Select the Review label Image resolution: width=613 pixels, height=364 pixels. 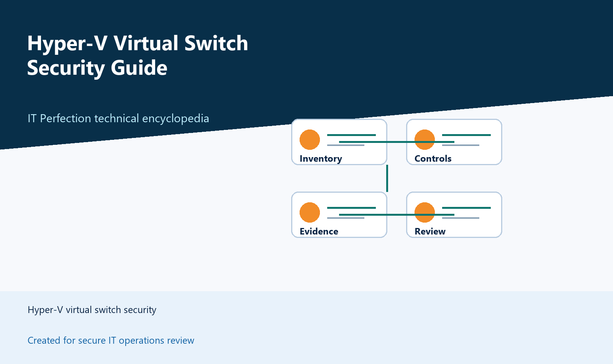(430, 231)
